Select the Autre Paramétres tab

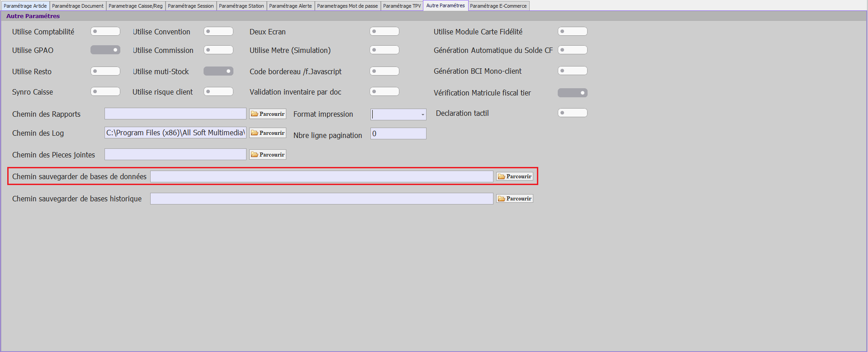click(x=446, y=5)
